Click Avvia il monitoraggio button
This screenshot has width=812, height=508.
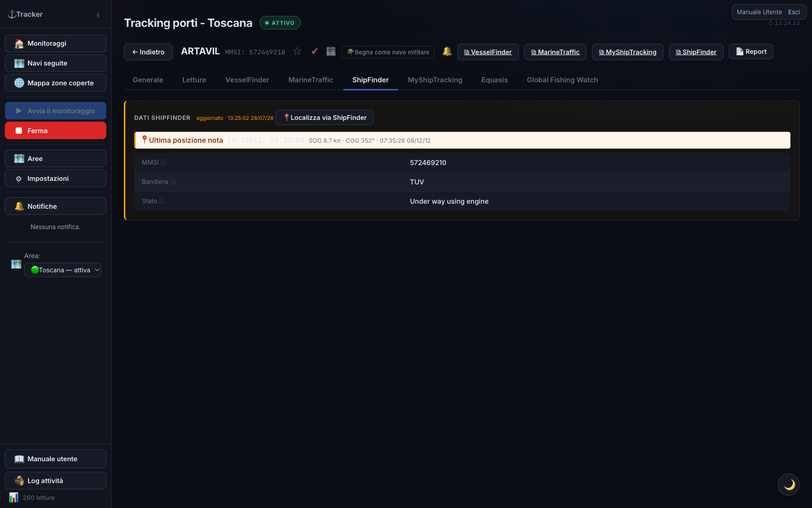tap(55, 111)
